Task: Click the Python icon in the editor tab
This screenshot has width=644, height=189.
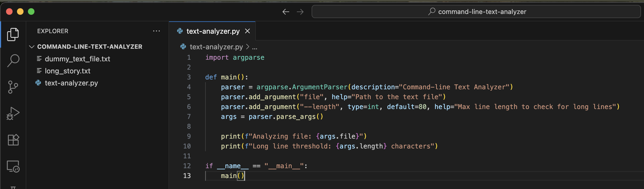Action: [x=180, y=31]
